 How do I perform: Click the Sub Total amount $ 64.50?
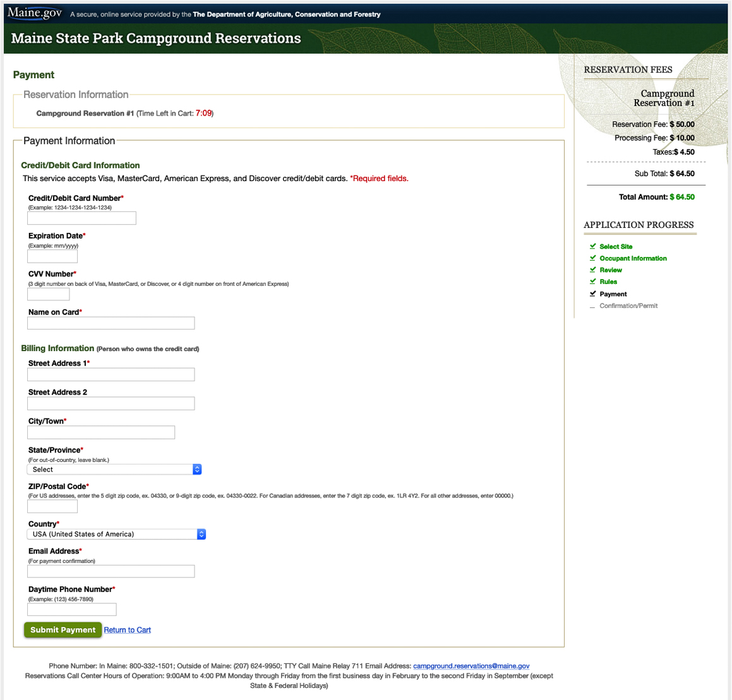click(x=682, y=174)
